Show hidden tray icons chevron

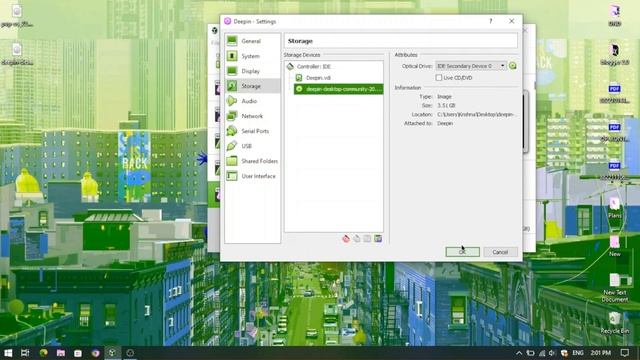[519, 353]
